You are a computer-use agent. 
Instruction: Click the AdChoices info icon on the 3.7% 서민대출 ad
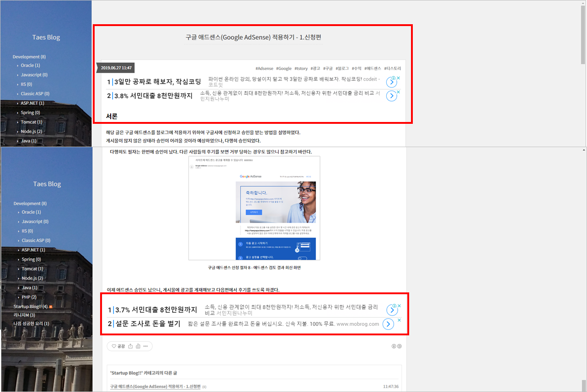pos(395,306)
